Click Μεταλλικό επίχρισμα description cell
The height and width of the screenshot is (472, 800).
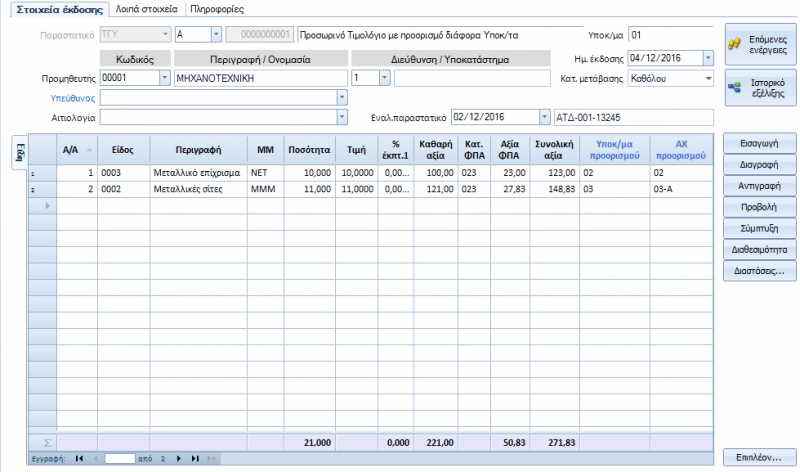coord(198,173)
